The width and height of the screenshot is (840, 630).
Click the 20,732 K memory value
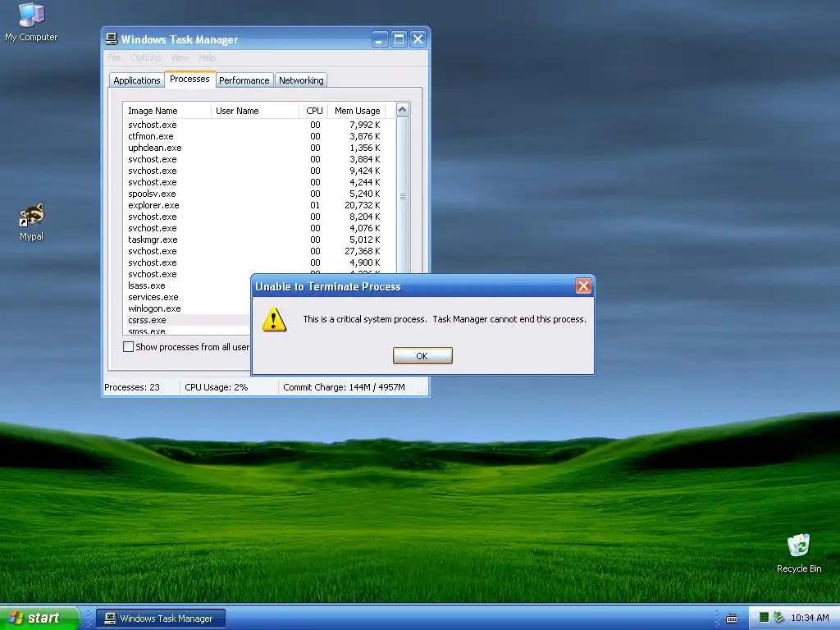click(362, 205)
